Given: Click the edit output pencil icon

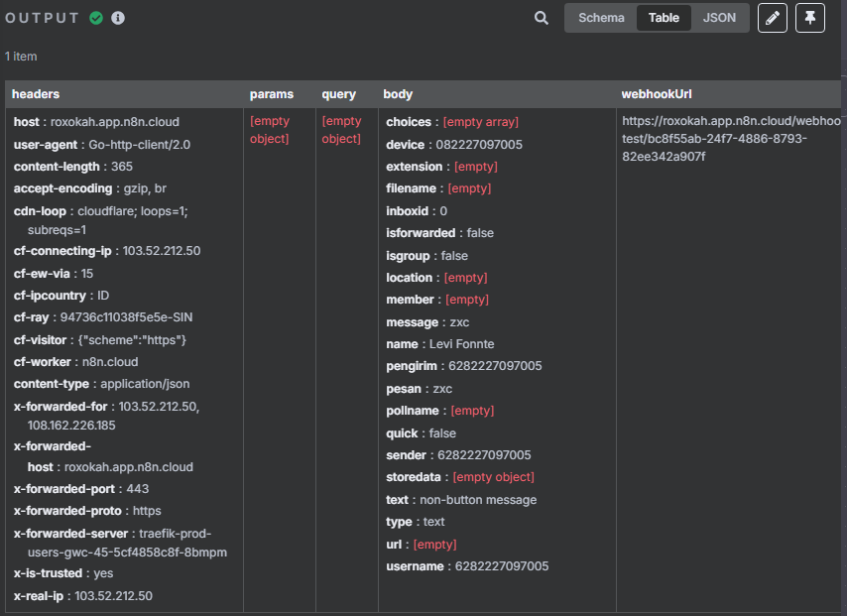Looking at the screenshot, I should pyautogui.click(x=773, y=18).
